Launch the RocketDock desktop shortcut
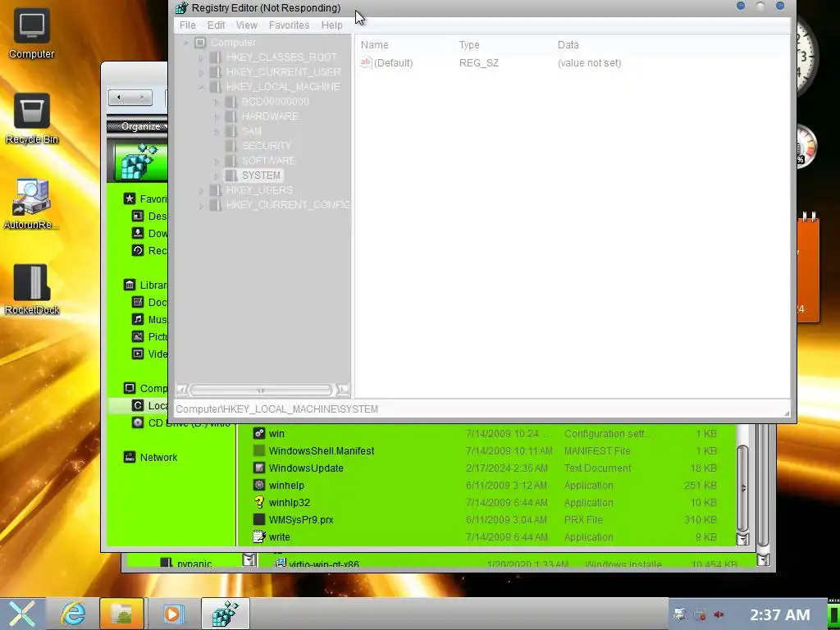 32,290
